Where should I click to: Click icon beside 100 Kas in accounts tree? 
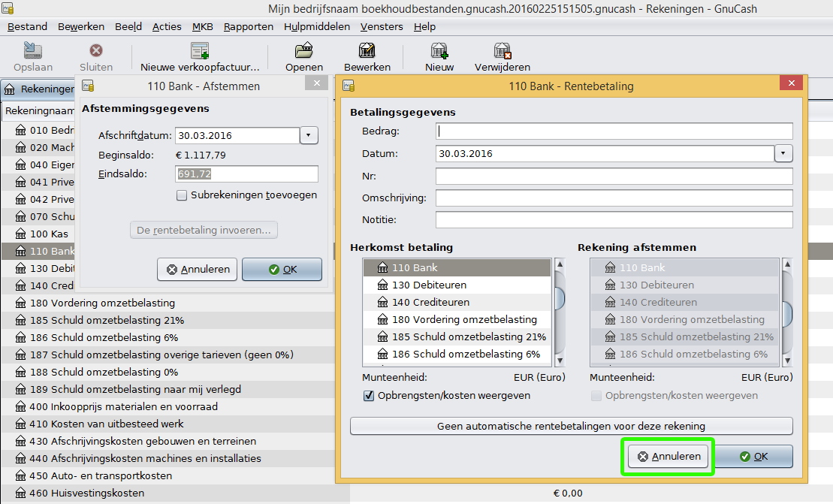pyautogui.click(x=21, y=234)
